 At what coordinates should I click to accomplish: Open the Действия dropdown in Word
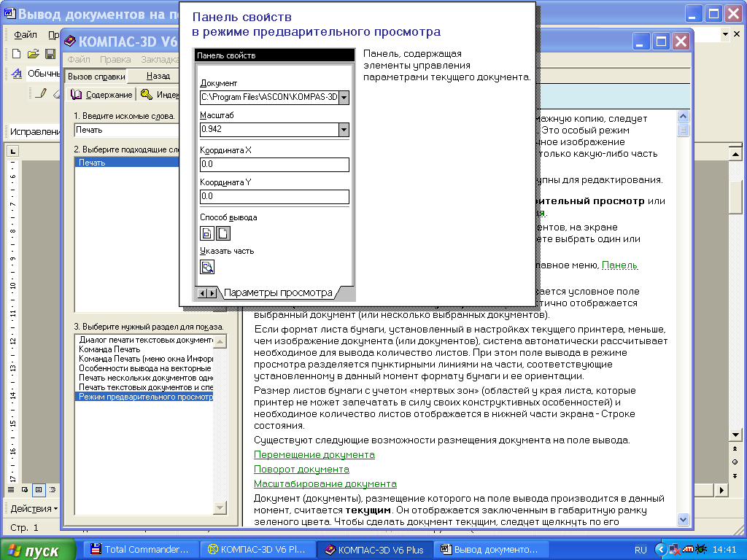(x=34, y=508)
